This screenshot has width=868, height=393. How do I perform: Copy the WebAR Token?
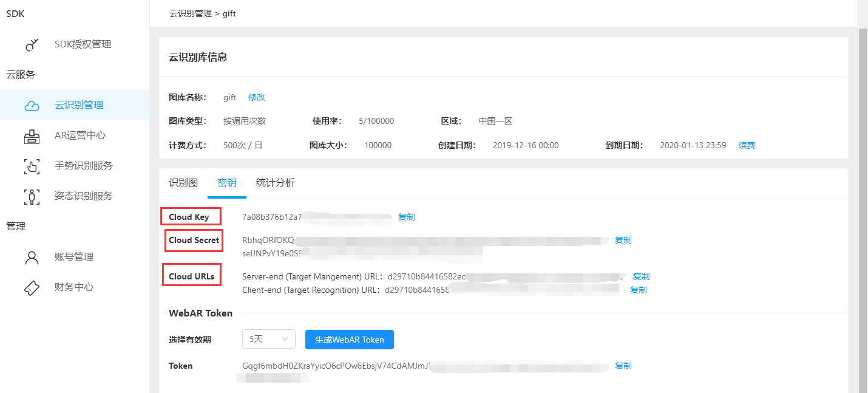pyautogui.click(x=623, y=366)
